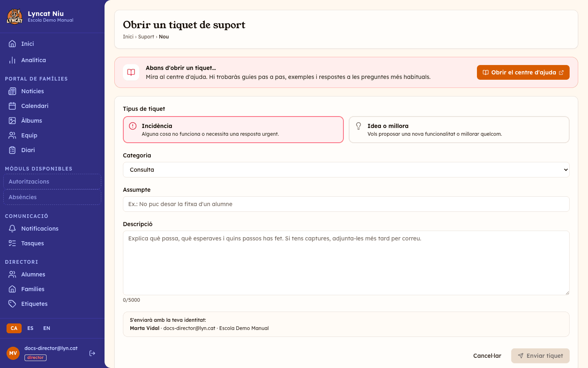The image size is (588, 368).
Task: Click Cancel·lar button
Action: [x=487, y=356]
